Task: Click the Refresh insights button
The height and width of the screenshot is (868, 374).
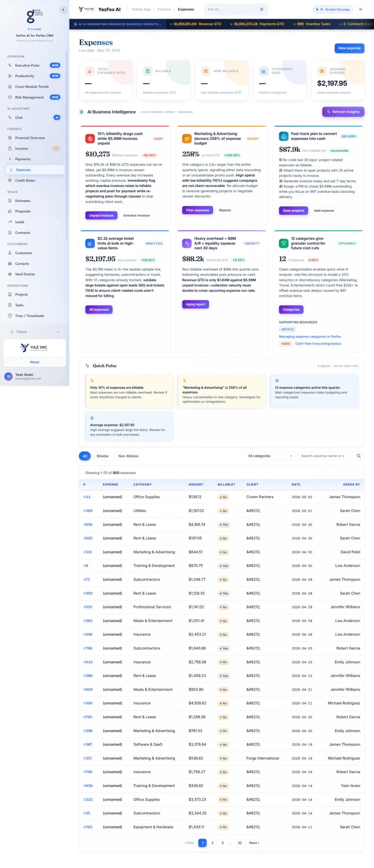Action: click(x=343, y=112)
